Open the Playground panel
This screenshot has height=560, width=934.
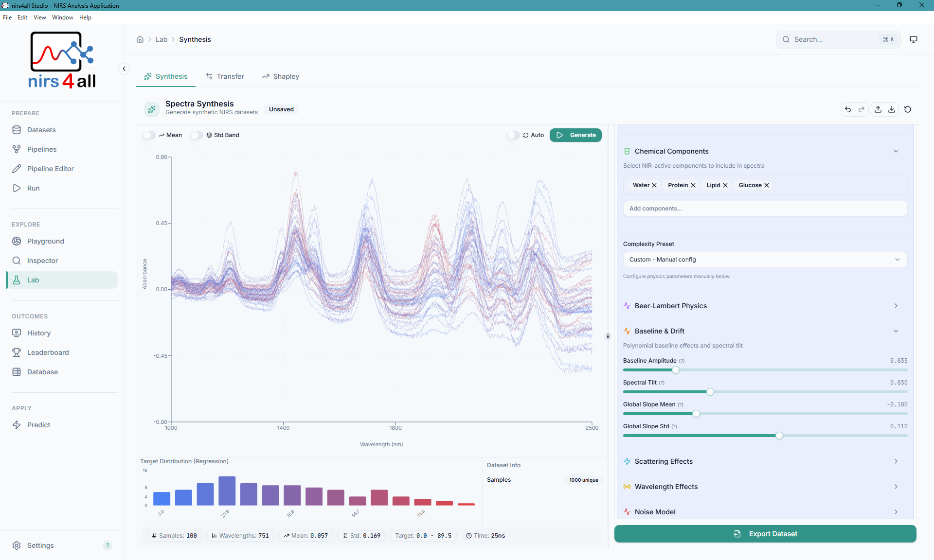[45, 241]
